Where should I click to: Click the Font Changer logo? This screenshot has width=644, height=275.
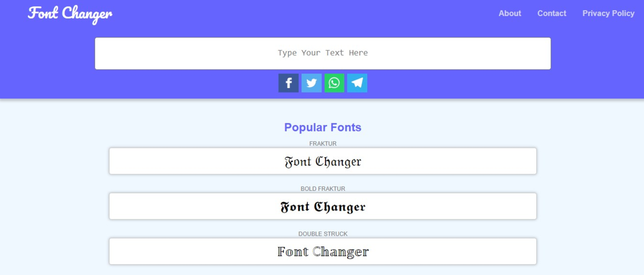[70, 14]
